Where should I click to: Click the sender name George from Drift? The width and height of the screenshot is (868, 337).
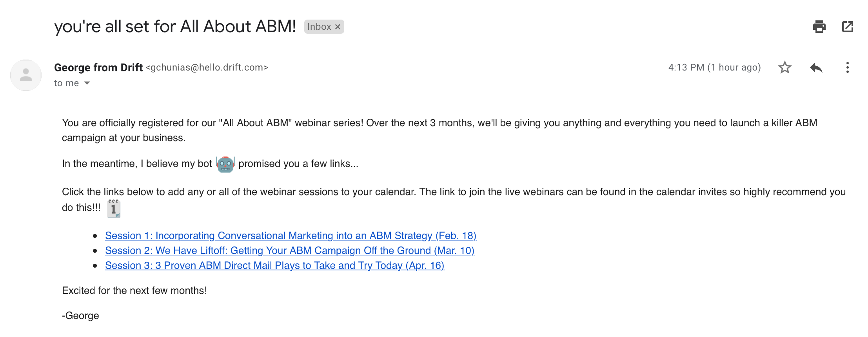(98, 67)
